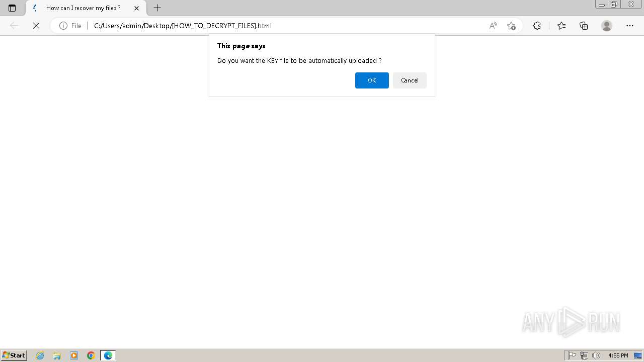Open the Windows Start menu
The width and height of the screenshot is (644, 362).
(14, 355)
